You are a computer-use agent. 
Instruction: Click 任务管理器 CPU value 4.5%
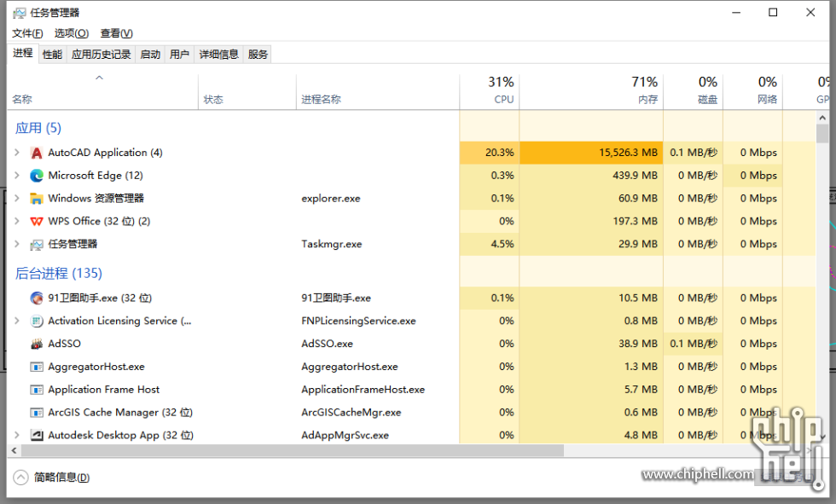(x=502, y=244)
